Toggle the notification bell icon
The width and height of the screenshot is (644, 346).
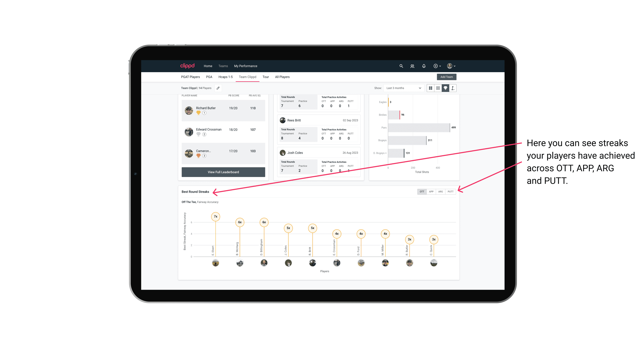(x=423, y=66)
